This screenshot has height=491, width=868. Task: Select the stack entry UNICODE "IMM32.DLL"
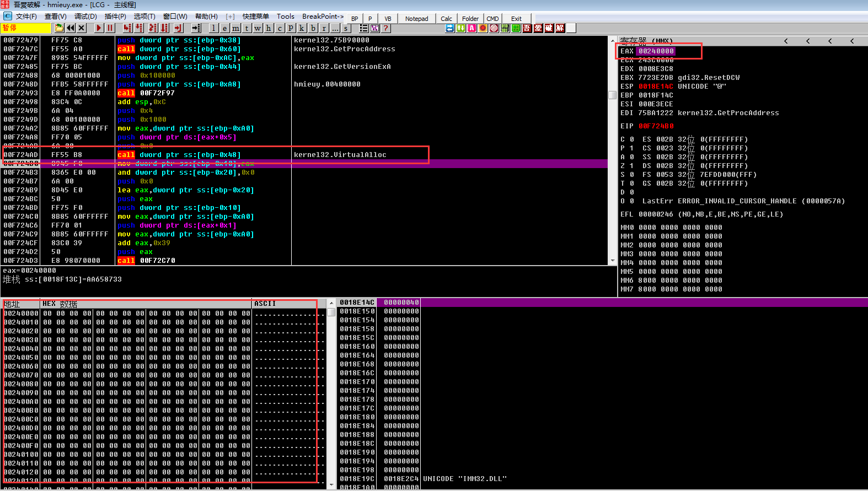pos(465,479)
